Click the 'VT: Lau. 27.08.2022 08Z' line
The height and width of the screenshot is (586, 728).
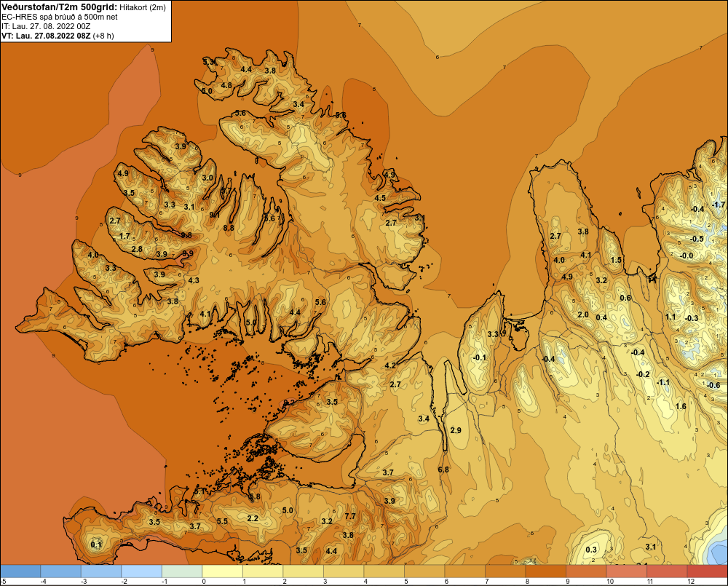46,36
